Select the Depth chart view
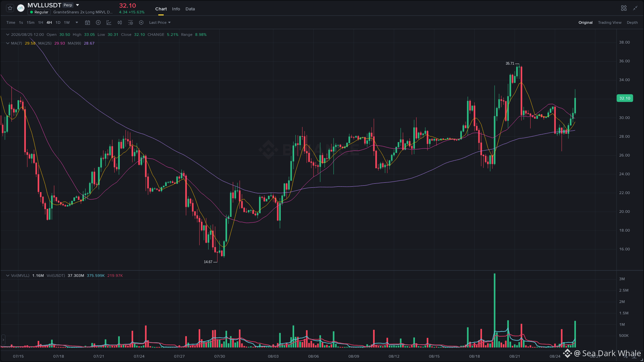644x362 pixels. pyautogui.click(x=632, y=22)
